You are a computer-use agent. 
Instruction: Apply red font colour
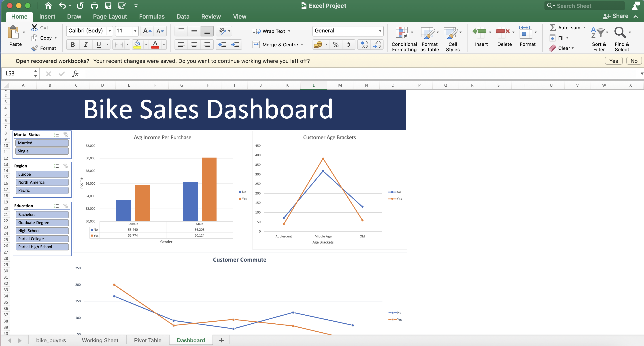(155, 45)
